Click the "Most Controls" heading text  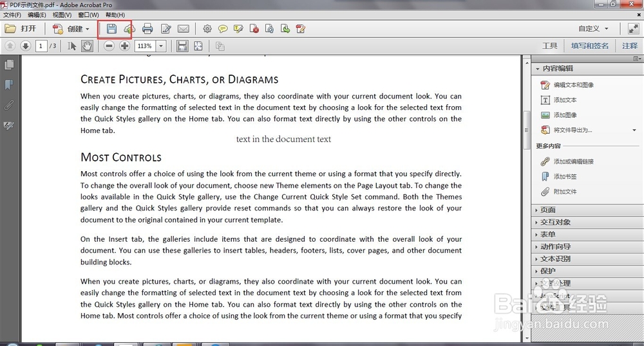coord(121,158)
